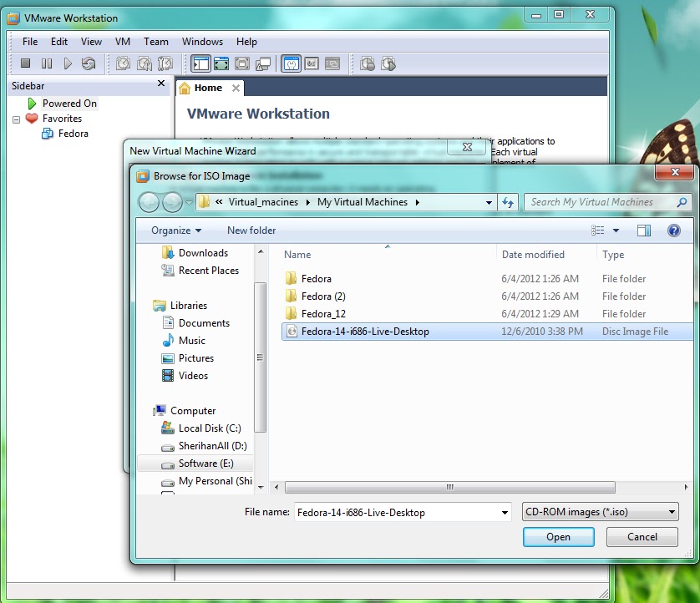Click the Reset virtual machine toolbar icon
Image resolution: width=700 pixels, height=603 pixels.
(x=89, y=63)
